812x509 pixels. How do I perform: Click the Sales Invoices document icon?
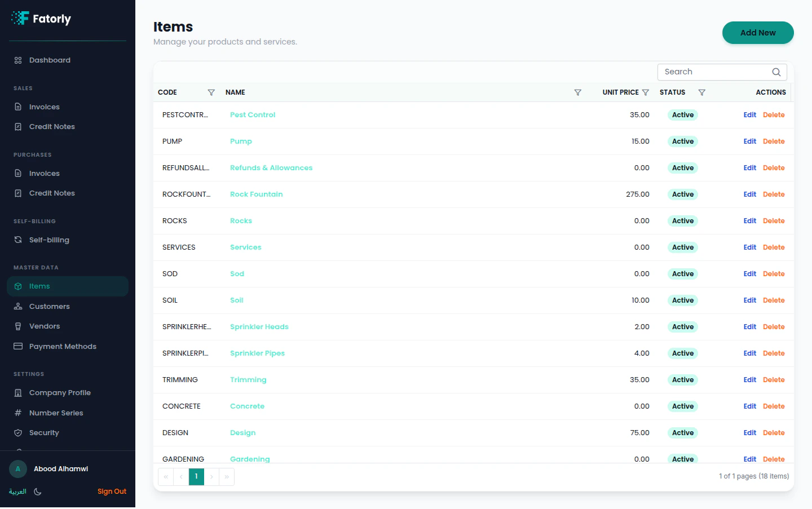[18, 107]
